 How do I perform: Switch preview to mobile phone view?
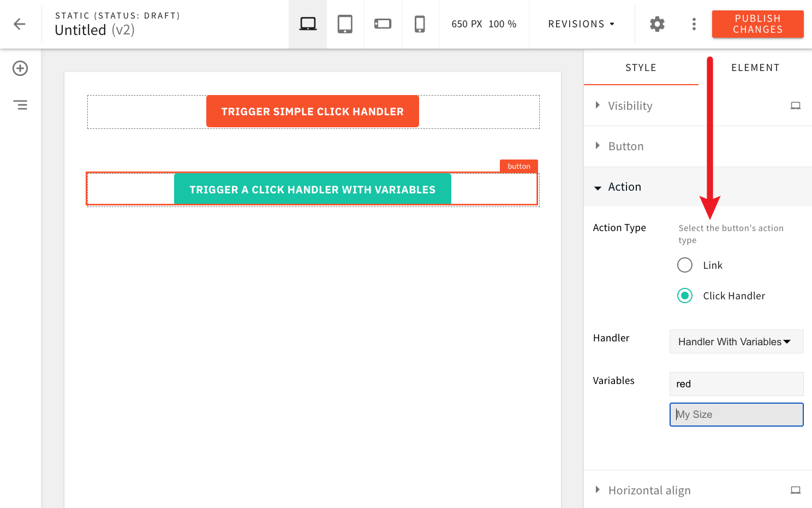[x=420, y=23]
